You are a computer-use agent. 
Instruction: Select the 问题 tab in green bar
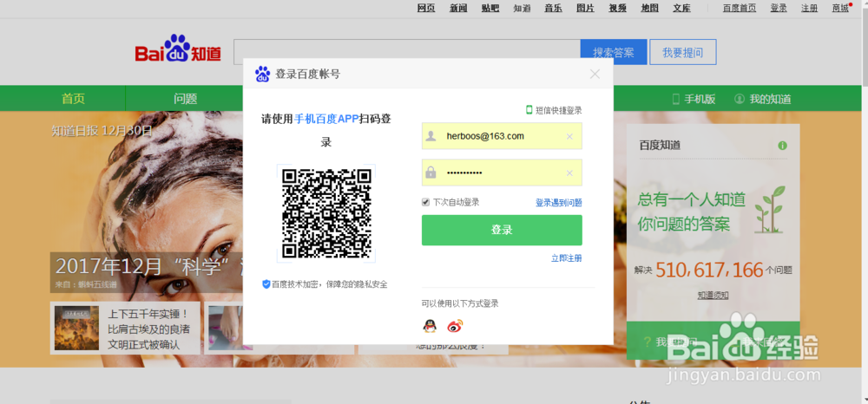pos(185,99)
